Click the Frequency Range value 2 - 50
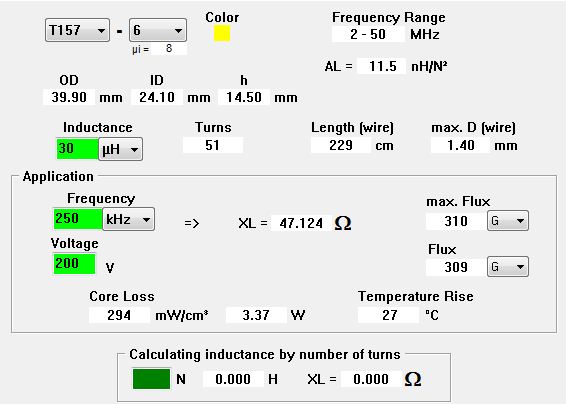 point(368,34)
